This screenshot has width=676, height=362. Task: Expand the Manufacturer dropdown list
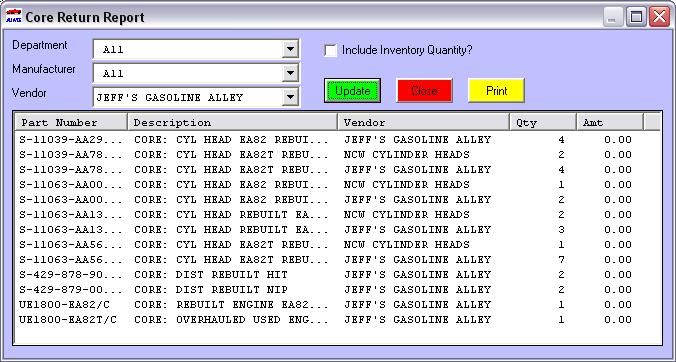click(x=290, y=74)
